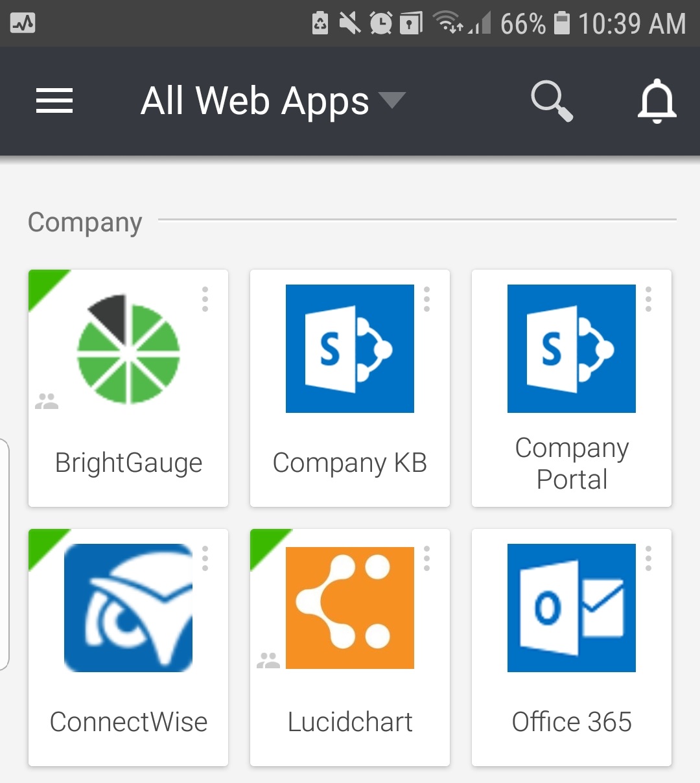Open the Company Portal SharePoint icon
Viewport: 700px width, 783px height.
(x=572, y=349)
